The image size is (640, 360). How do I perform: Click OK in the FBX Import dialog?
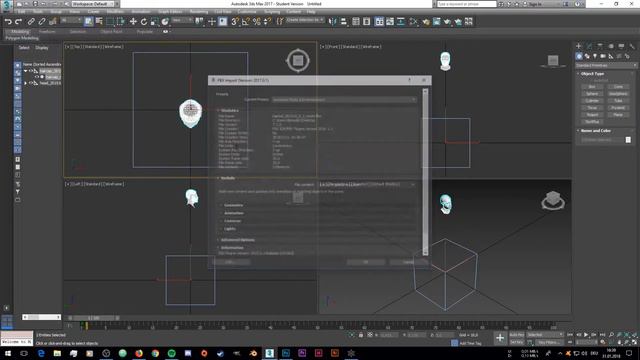click(x=366, y=262)
